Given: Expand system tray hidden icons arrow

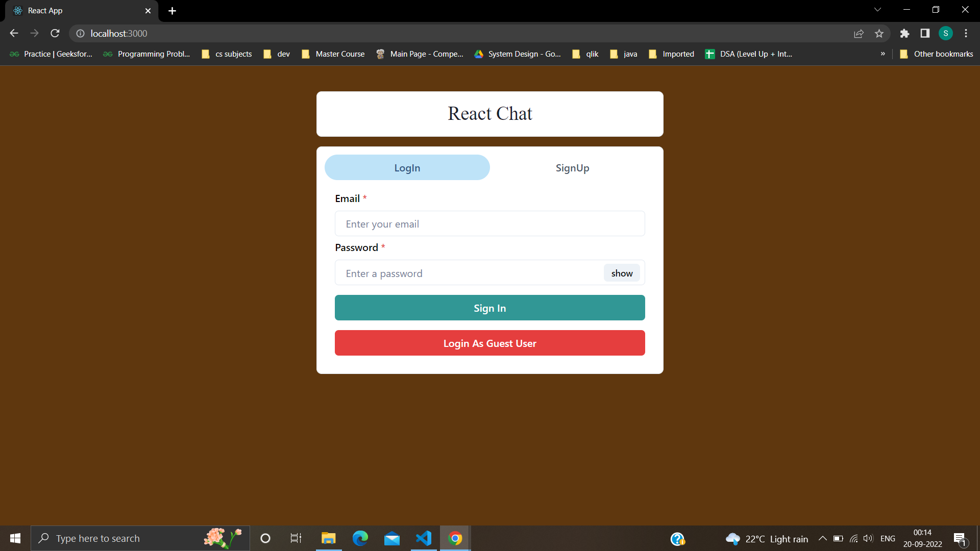Looking at the screenshot, I should (822, 538).
